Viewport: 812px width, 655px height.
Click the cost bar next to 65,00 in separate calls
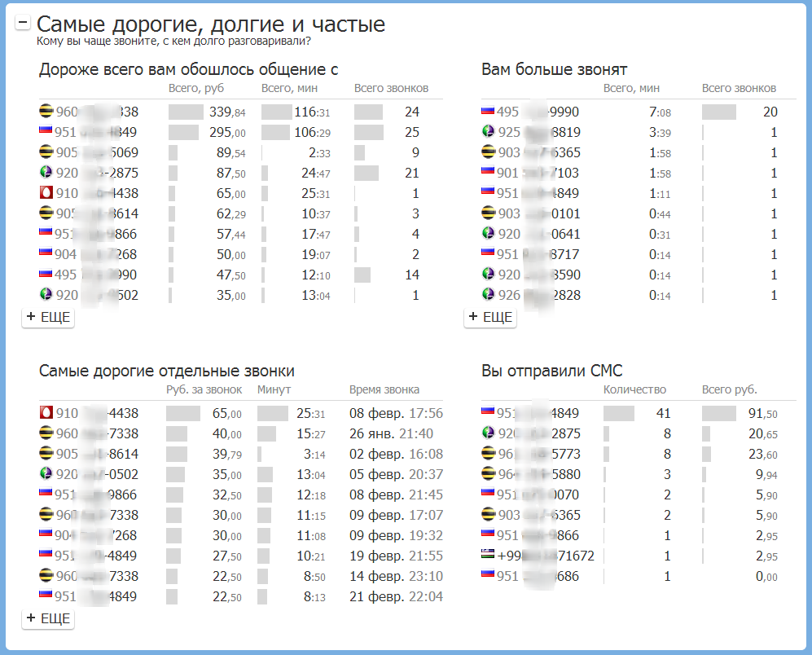click(x=183, y=414)
